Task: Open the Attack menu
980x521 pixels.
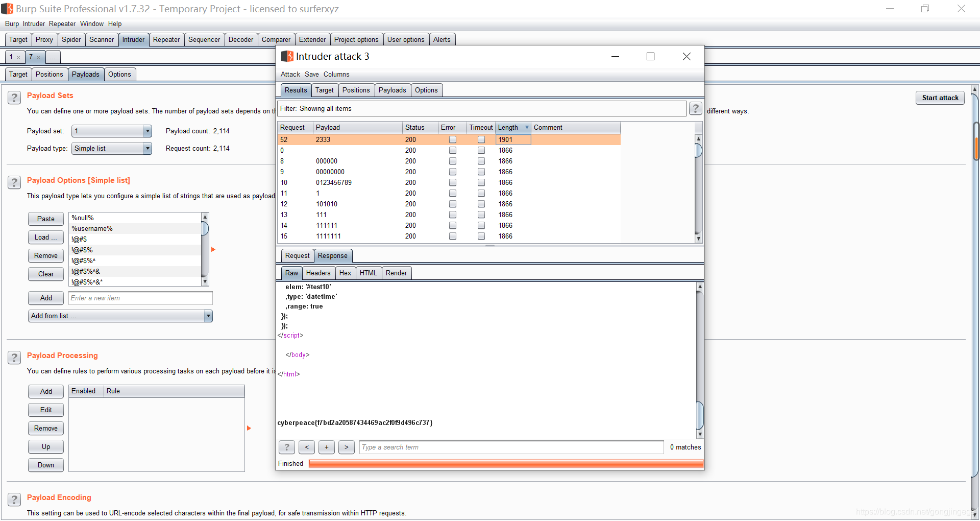Action: click(290, 75)
